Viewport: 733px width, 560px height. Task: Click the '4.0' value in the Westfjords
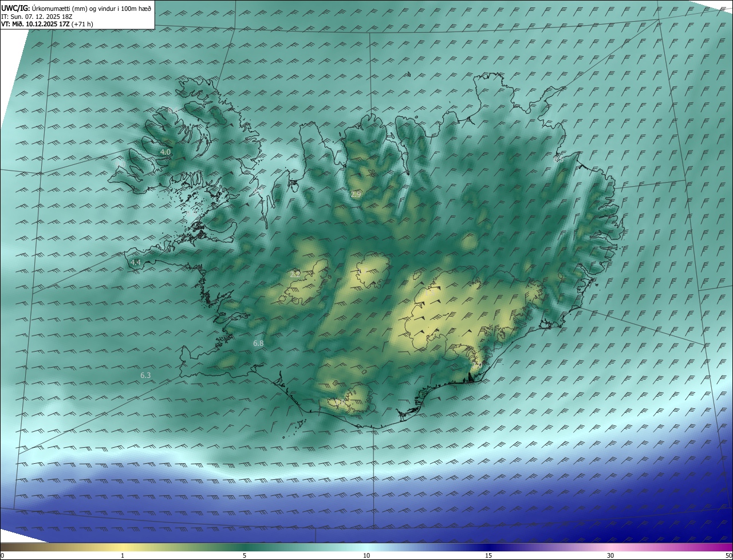(x=165, y=152)
